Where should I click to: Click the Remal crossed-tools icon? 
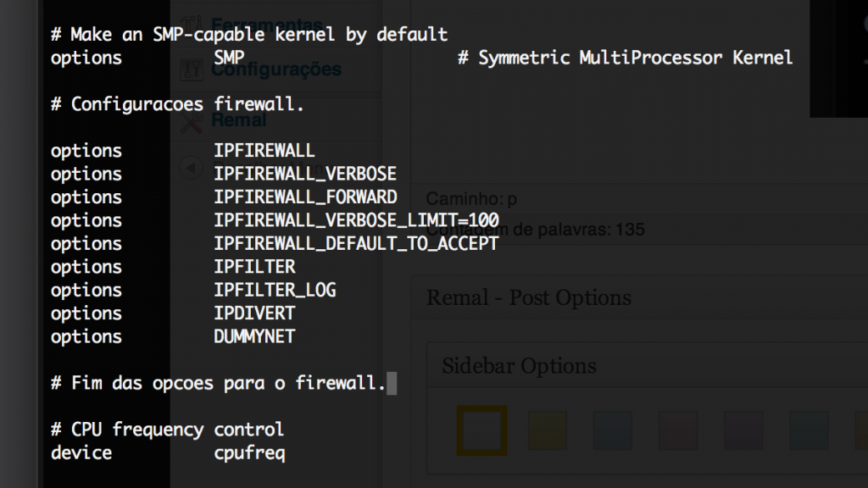(193, 121)
